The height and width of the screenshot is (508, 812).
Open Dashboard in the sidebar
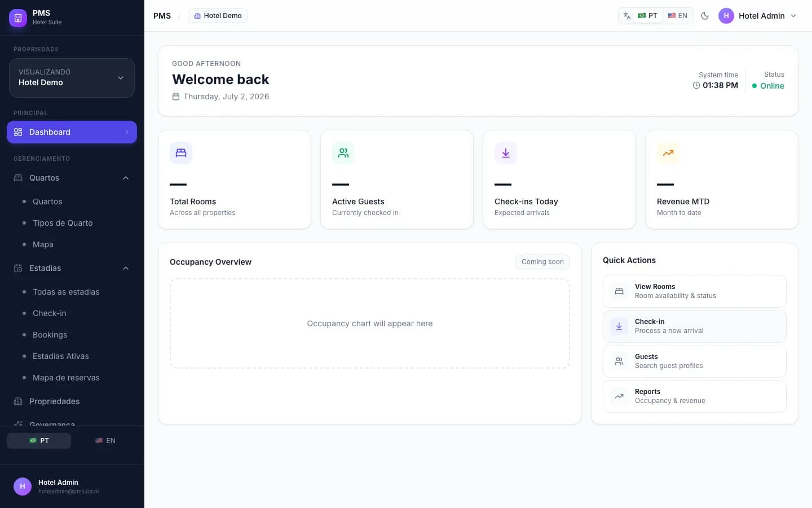click(72, 132)
